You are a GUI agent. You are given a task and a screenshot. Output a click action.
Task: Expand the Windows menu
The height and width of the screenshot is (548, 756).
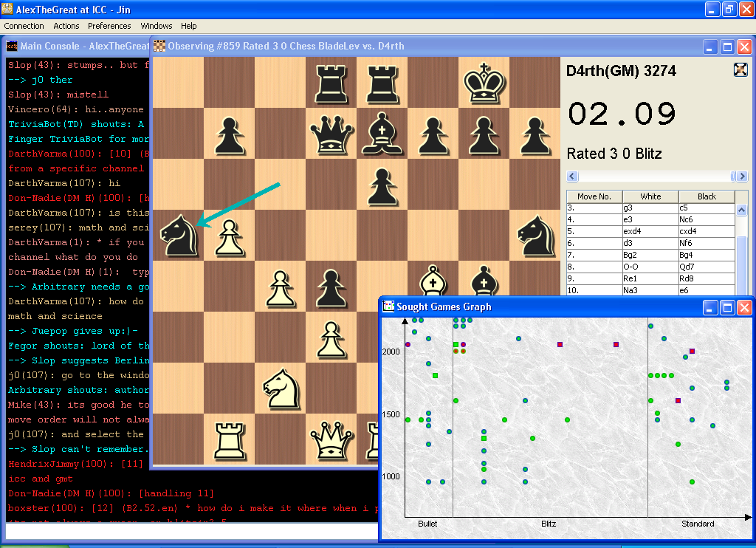157,26
